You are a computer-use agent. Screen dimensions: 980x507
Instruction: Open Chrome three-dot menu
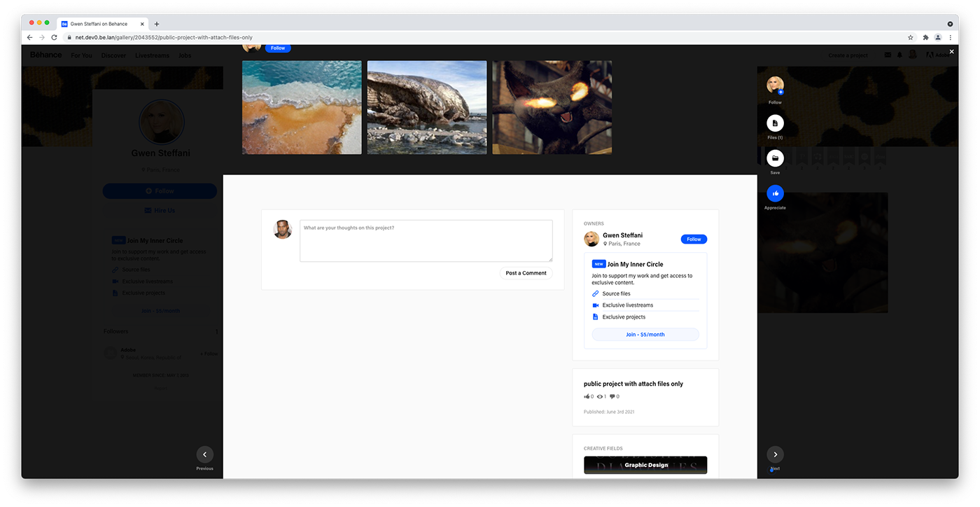pos(950,37)
